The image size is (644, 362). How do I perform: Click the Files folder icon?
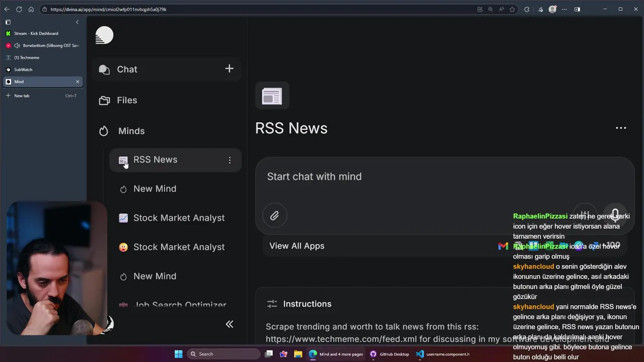coord(104,101)
